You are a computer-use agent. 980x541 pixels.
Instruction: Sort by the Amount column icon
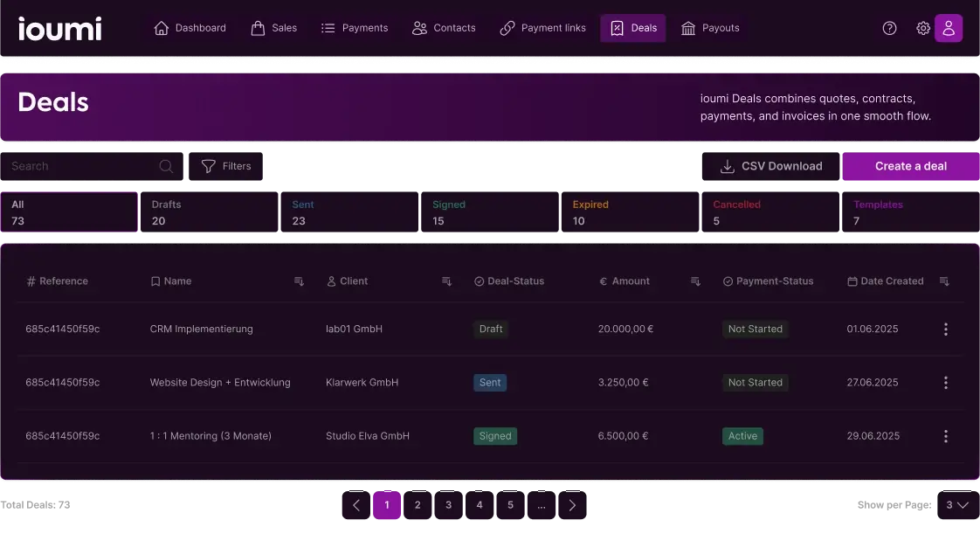(695, 281)
